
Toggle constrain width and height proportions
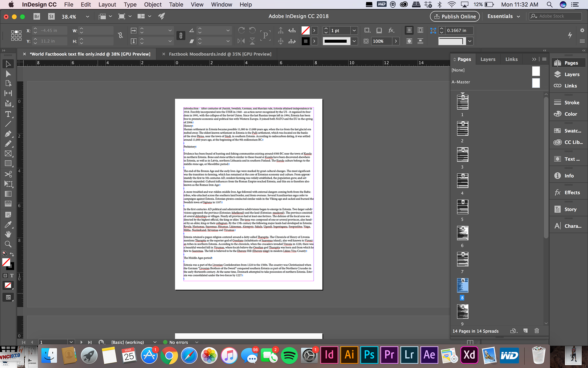[120, 35]
